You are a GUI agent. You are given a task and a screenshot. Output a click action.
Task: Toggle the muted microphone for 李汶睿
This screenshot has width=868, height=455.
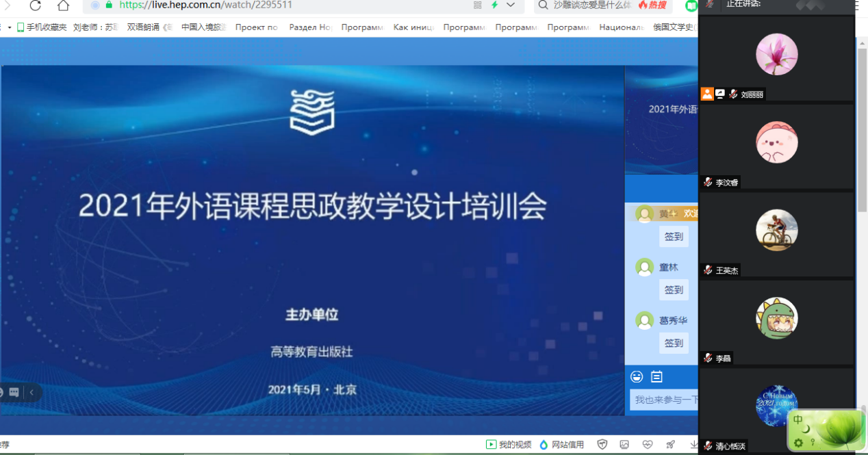pyautogui.click(x=708, y=183)
